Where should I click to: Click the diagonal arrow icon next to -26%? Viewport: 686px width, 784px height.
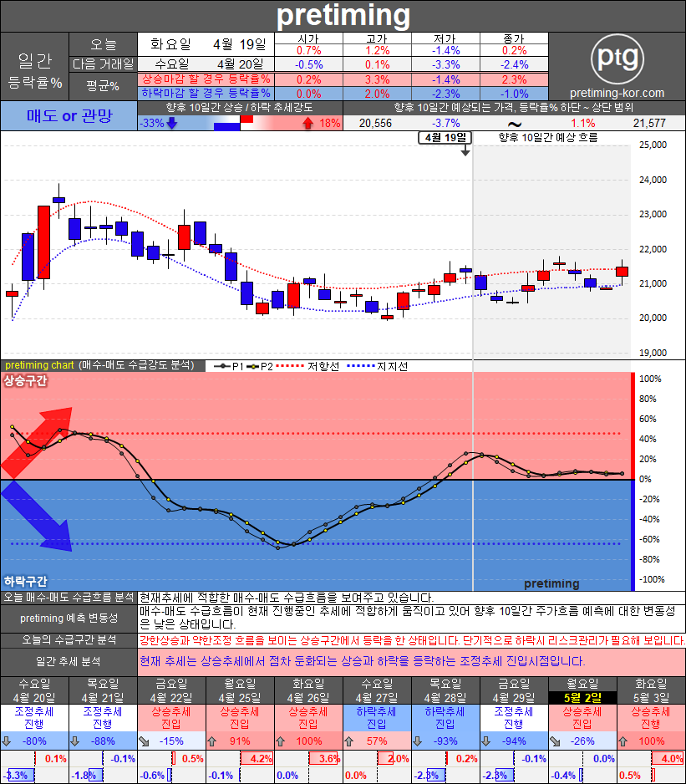tap(555, 741)
